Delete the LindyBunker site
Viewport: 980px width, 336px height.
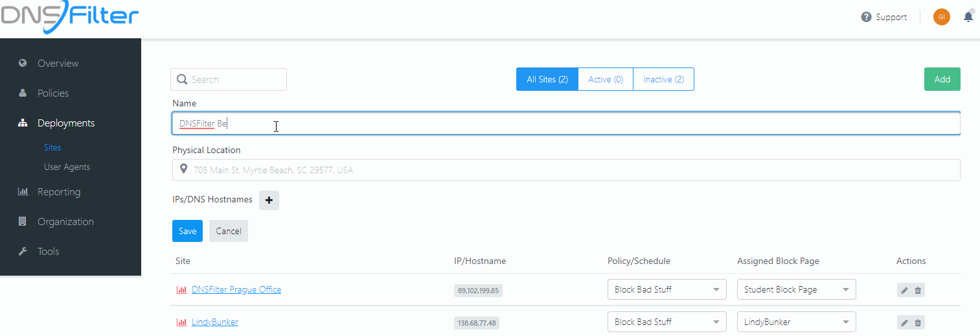[x=918, y=322]
